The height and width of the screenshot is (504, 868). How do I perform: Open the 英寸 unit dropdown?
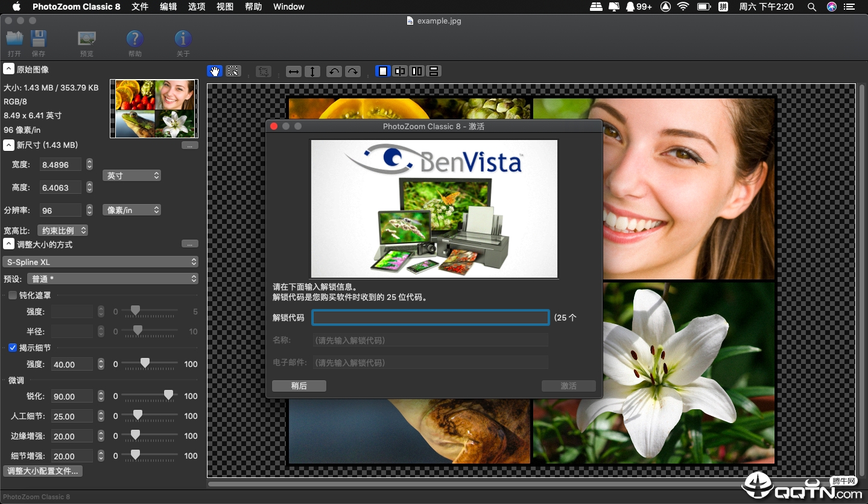[x=131, y=176]
